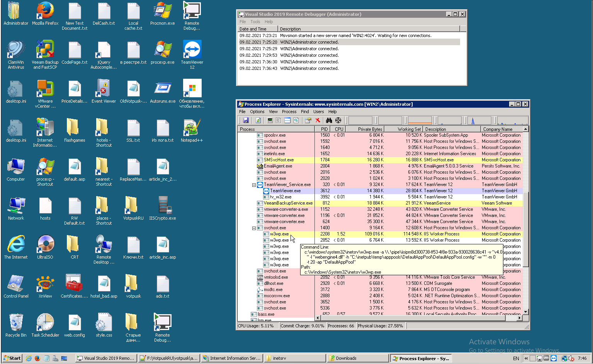Open the Notepad++ desktop icon
Image resolution: width=593 pixels, height=364 pixels.
click(192, 130)
